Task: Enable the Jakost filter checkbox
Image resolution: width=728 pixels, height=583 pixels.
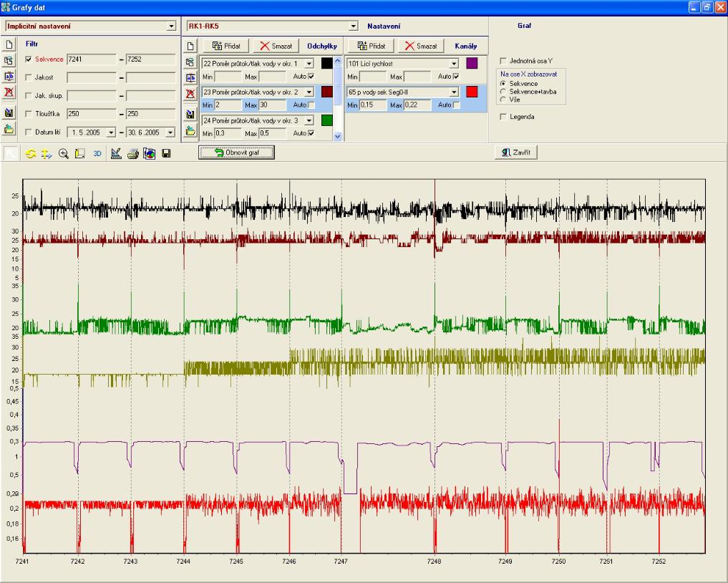Action: tap(29, 77)
